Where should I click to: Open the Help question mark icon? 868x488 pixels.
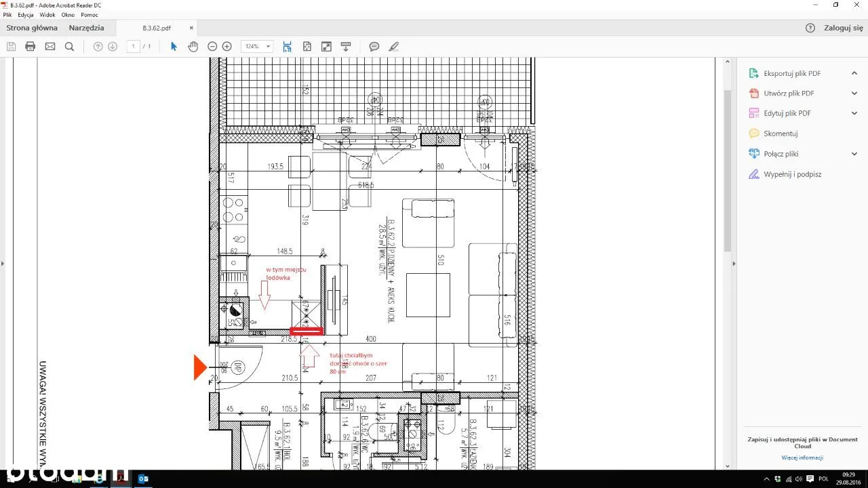click(x=810, y=28)
